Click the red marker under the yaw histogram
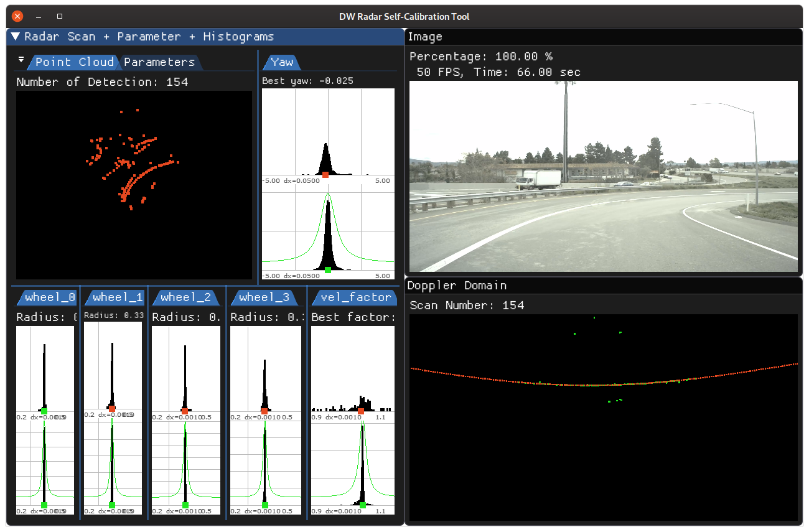 325,175
